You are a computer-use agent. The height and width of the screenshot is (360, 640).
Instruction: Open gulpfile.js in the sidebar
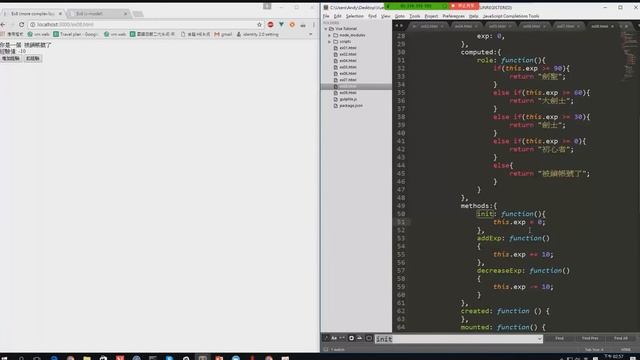pos(348,99)
